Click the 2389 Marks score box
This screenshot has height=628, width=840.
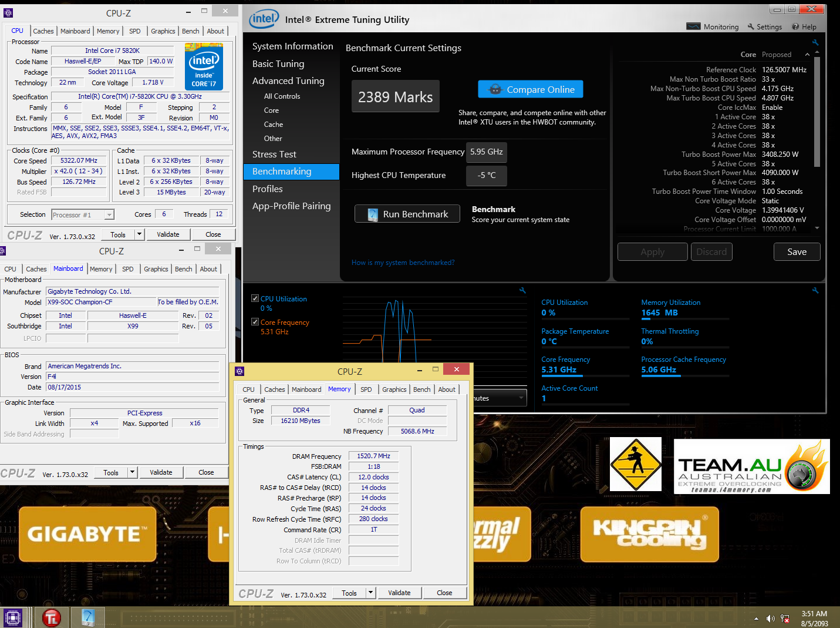click(x=396, y=97)
